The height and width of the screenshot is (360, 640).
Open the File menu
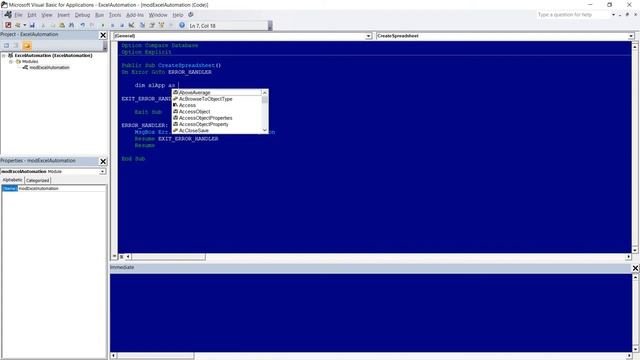18,15
